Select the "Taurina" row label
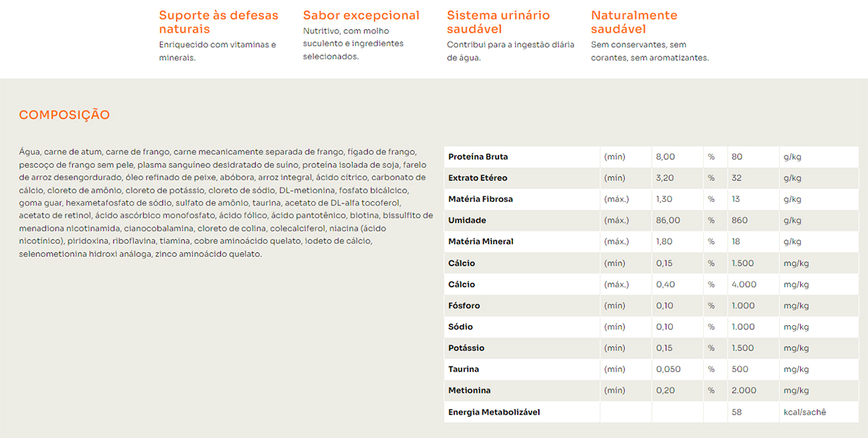The image size is (868, 438). 464,369
